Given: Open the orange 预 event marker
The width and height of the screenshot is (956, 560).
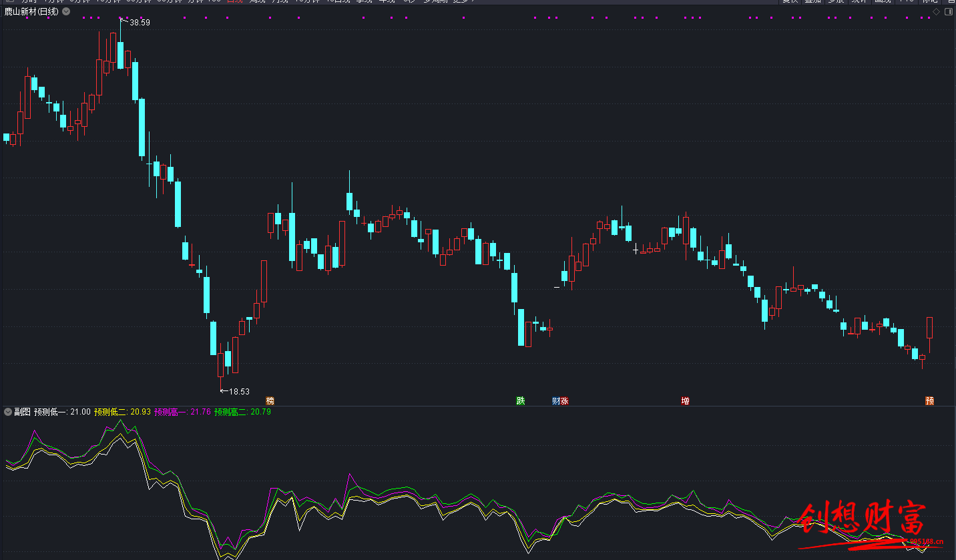Looking at the screenshot, I should coord(929,401).
